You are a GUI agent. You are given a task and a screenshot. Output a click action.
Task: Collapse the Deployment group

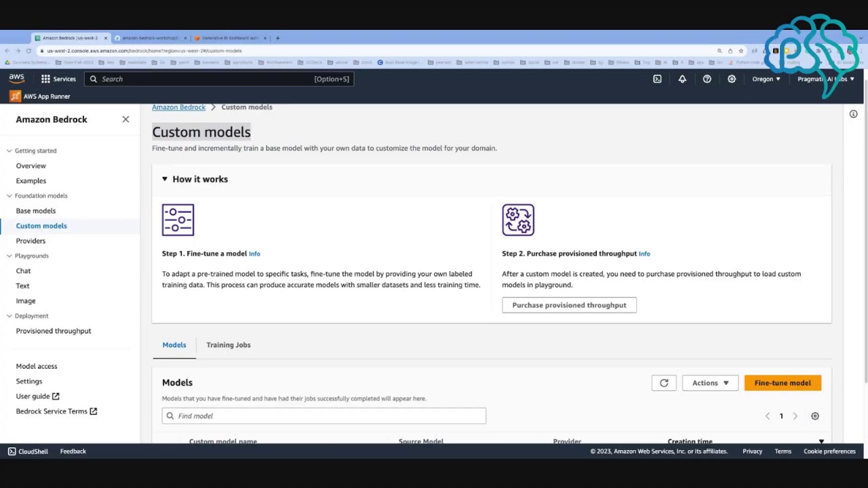pyautogui.click(x=9, y=316)
